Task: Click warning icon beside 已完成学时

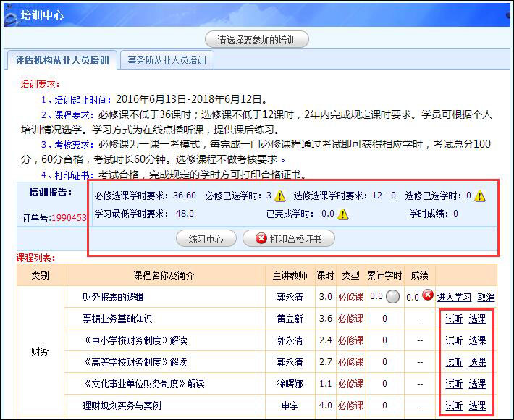Action: pos(343,214)
